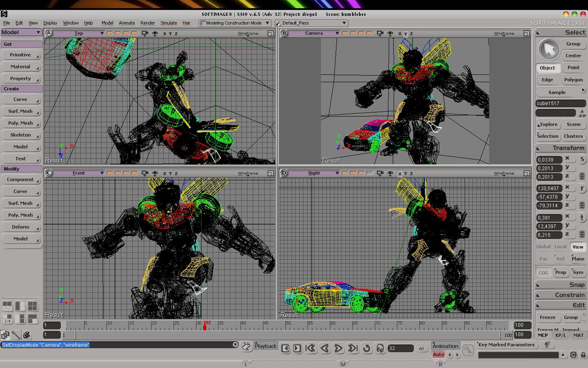Switch transform mode to View
Image resolution: width=588 pixels, height=368 pixels.
click(x=578, y=247)
